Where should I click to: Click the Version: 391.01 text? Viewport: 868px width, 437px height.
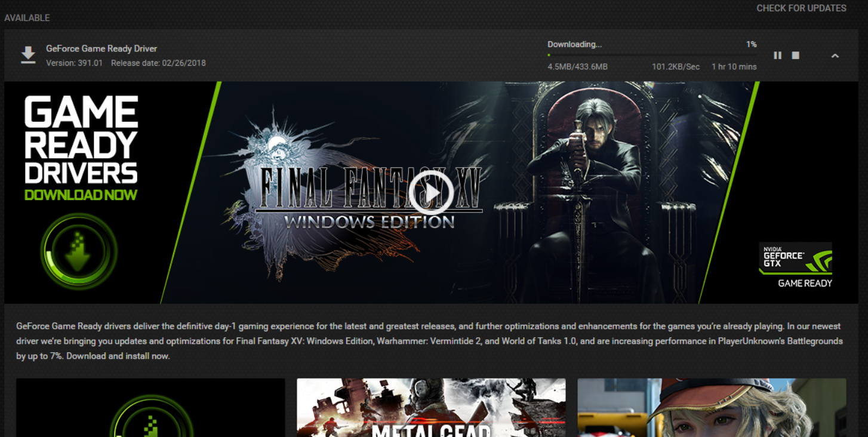coord(74,63)
